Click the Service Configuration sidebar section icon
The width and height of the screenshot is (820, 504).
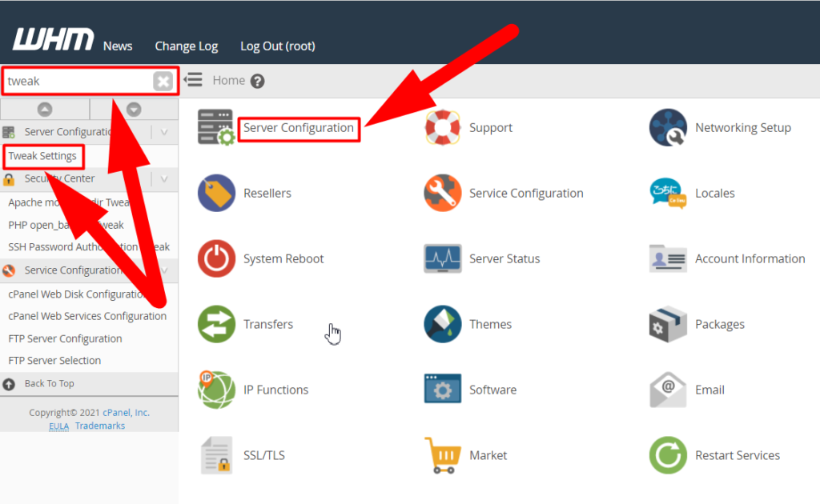coord(9,270)
